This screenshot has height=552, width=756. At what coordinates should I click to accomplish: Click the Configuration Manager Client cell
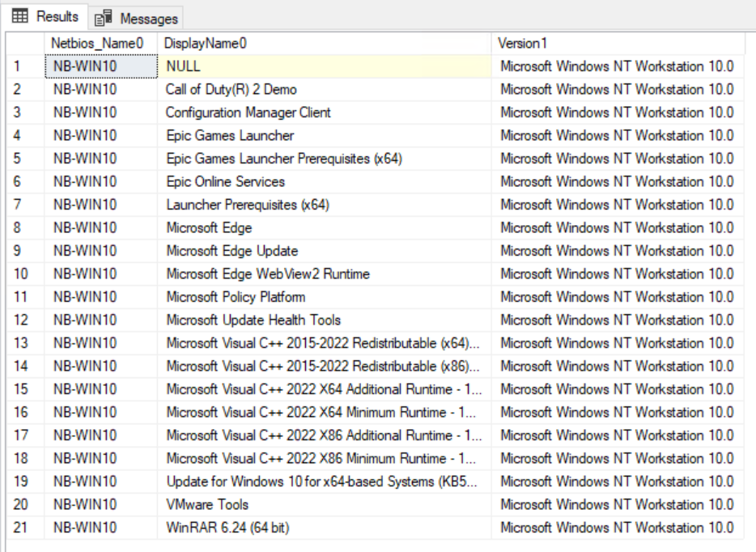[324, 113]
